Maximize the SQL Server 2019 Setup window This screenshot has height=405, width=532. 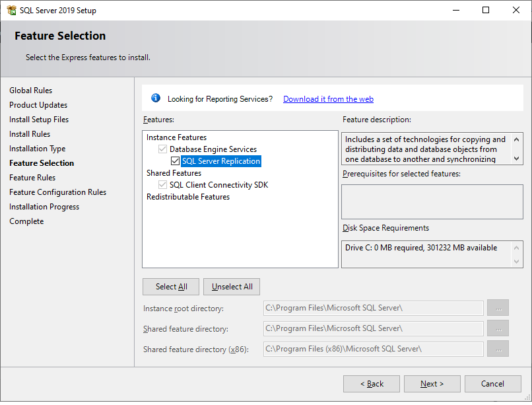pos(486,10)
